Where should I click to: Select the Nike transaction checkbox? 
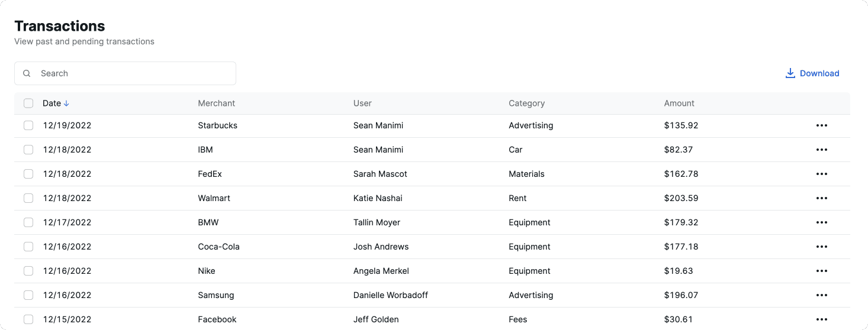28,271
